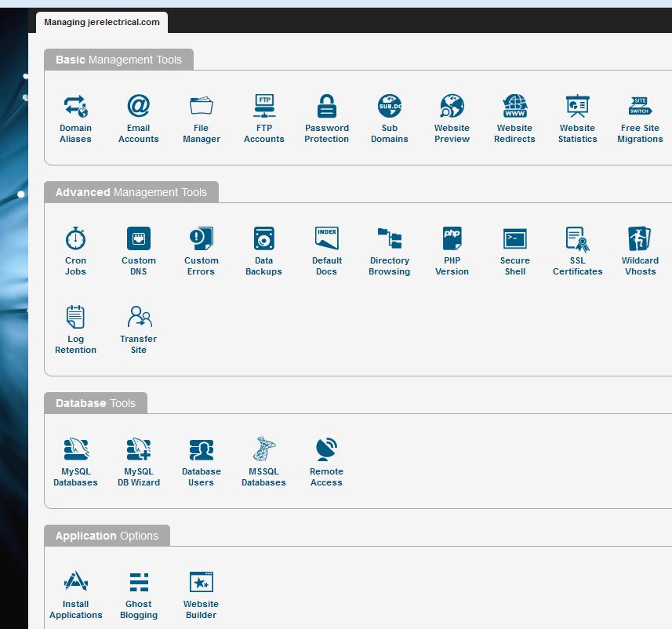Launch the File Manager
The height and width of the screenshot is (629, 672).
[x=201, y=118]
